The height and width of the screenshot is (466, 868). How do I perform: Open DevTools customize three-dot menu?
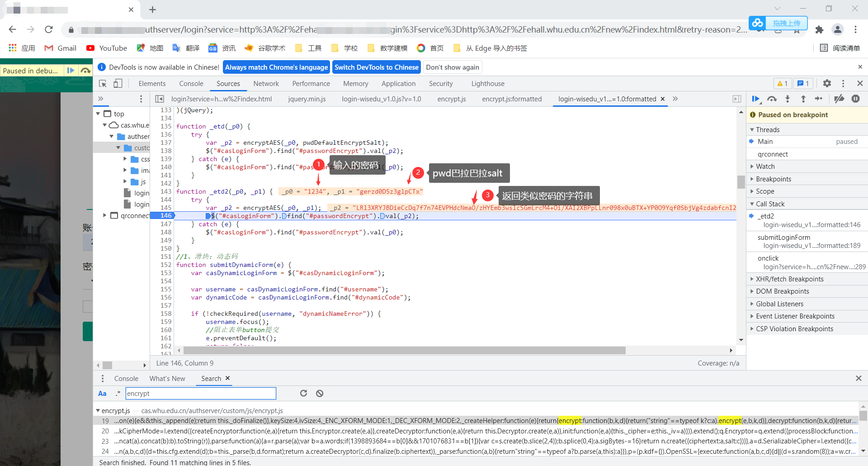point(843,83)
